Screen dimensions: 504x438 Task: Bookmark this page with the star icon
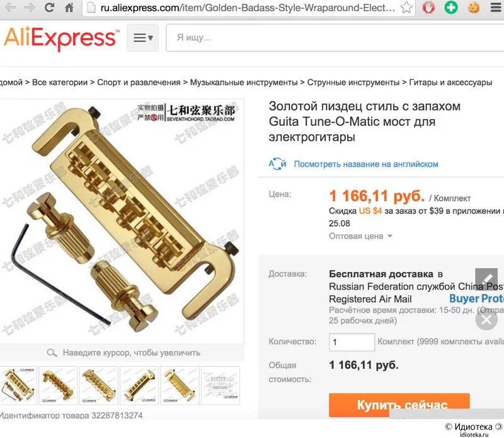coord(406,7)
